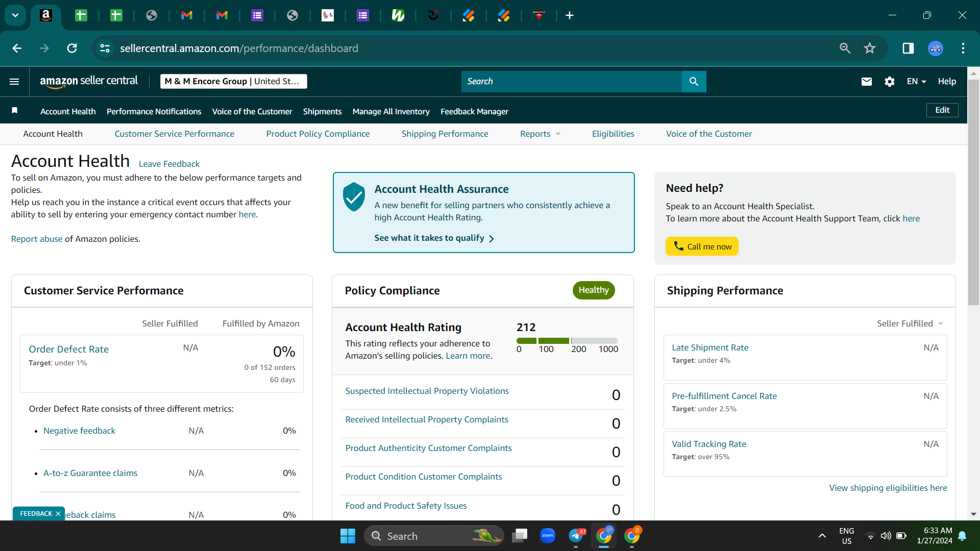Viewport: 980px width, 551px height.
Task: Click the magnifier button beside Seller Central search
Action: click(694, 82)
